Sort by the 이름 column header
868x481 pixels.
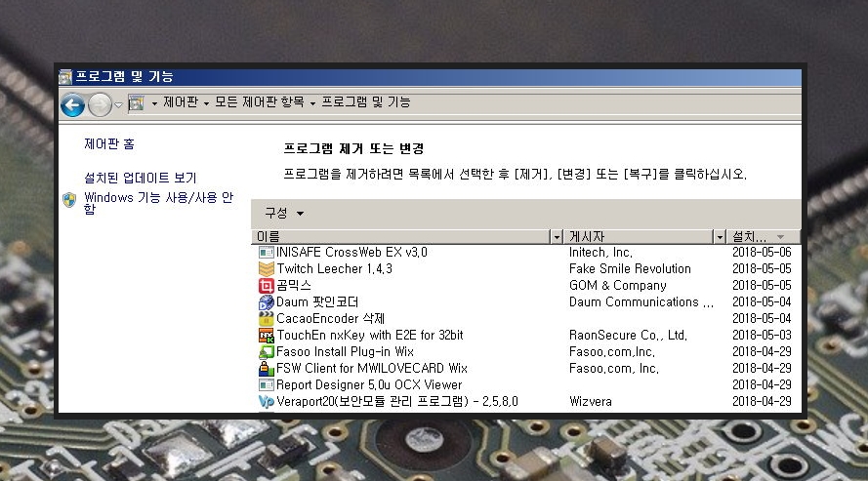(401, 237)
